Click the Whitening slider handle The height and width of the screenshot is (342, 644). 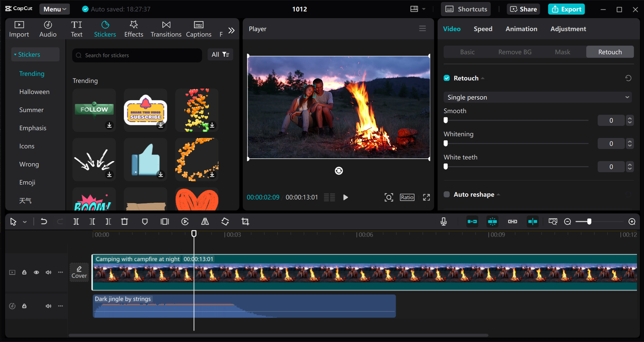445,144
